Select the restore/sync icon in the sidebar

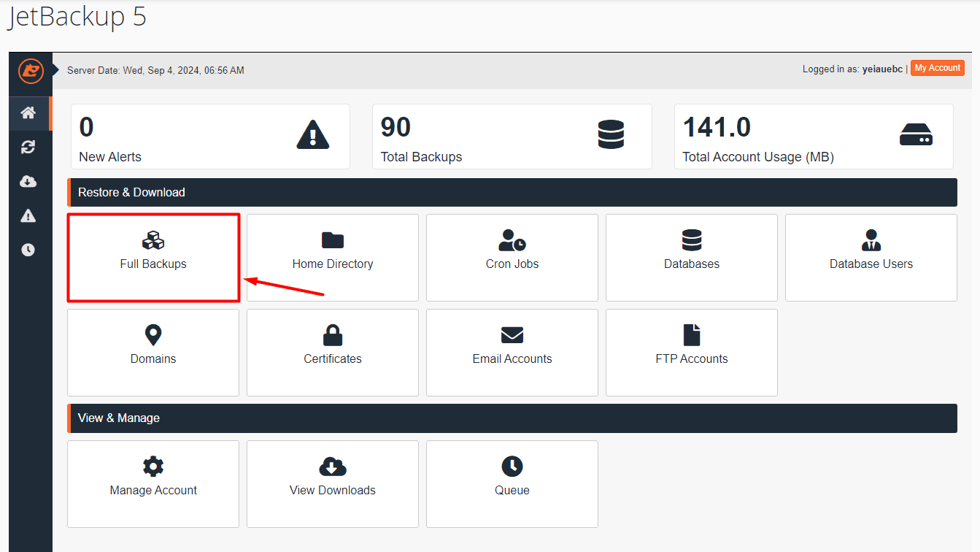point(29,147)
